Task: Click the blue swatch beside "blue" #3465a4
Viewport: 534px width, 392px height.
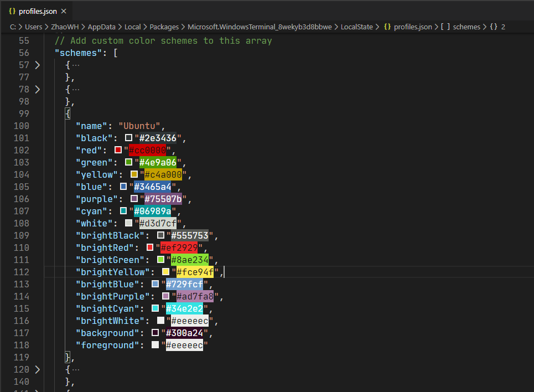Action: coord(125,187)
